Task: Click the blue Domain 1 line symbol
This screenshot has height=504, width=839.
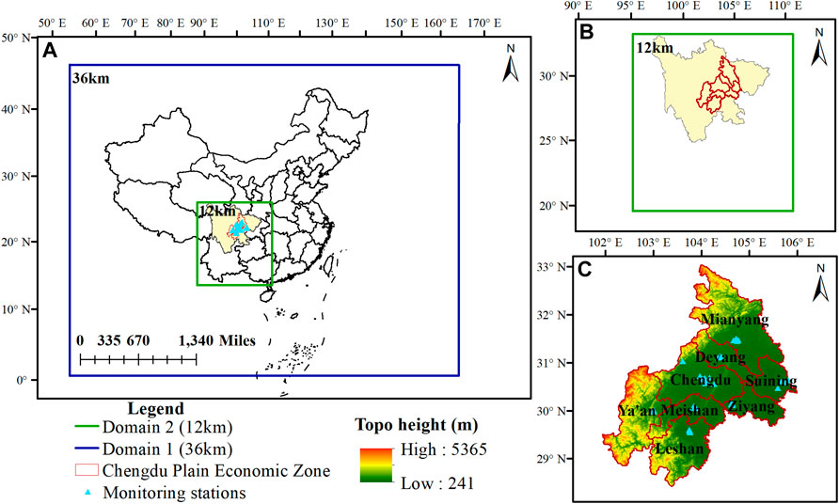Action: pyautogui.click(x=87, y=449)
